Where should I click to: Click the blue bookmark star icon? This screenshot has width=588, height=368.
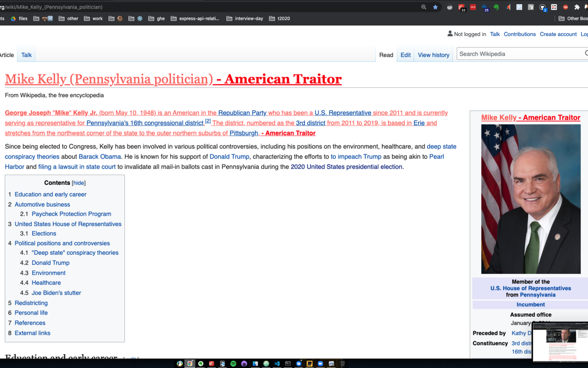[435, 7]
